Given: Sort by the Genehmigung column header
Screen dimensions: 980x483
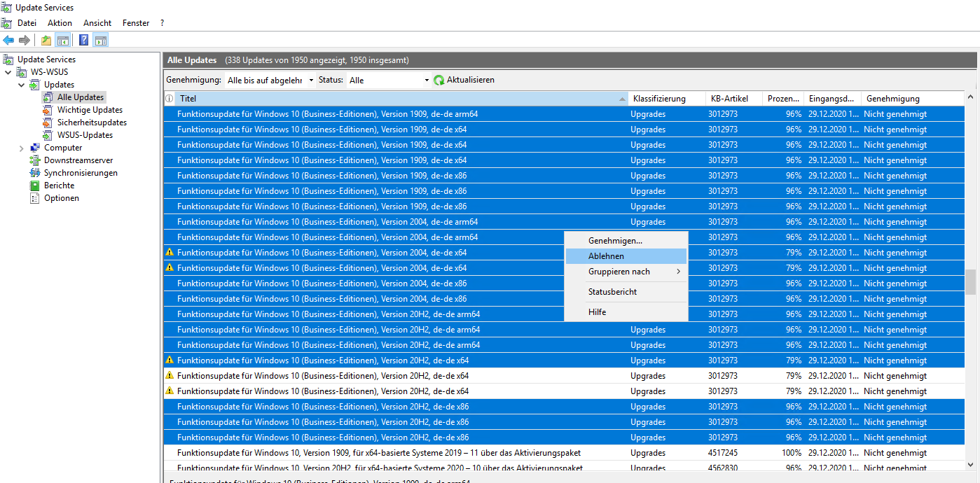Looking at the screenshot, I should (912, 99).
